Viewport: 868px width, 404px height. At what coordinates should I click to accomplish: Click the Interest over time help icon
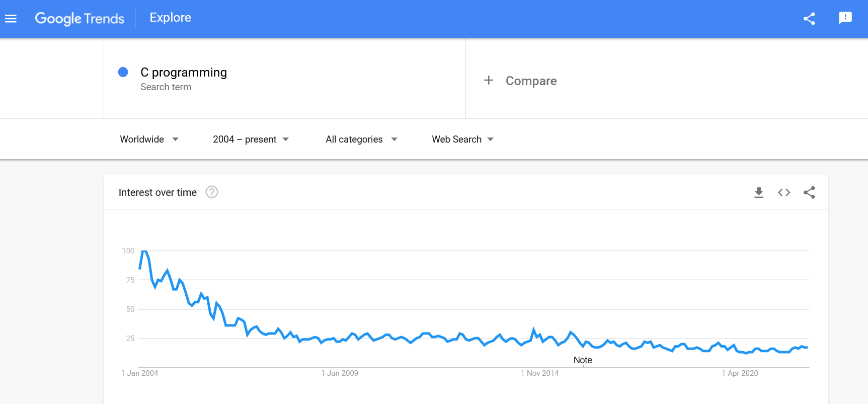click(x=212, y=192)
